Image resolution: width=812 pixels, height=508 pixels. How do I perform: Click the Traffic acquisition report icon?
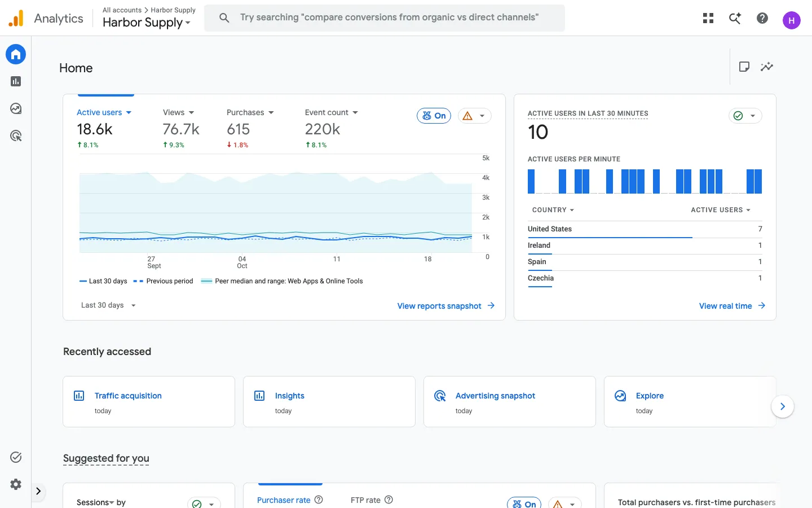coord(79,396)
